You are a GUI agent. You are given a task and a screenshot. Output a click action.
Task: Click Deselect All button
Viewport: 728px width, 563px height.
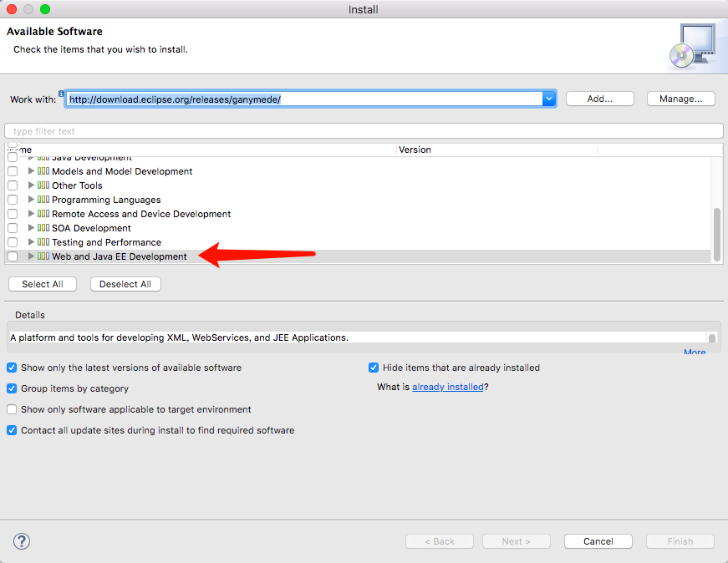pos(125,284)
